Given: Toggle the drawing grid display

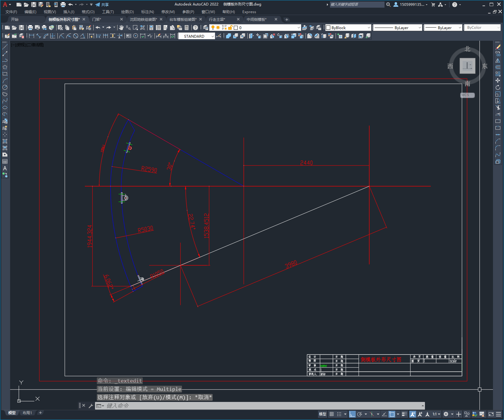Looking at the screenshot, I should click(x=332, y=414).
